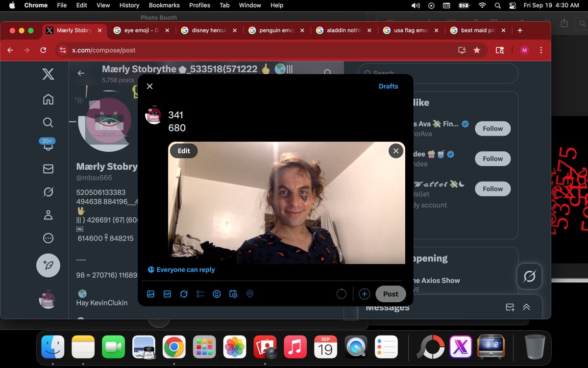The height and width of the screenshot is (368, 588).
Task: Select the add photos icon in compose toolbar
Action: point(151,293)
